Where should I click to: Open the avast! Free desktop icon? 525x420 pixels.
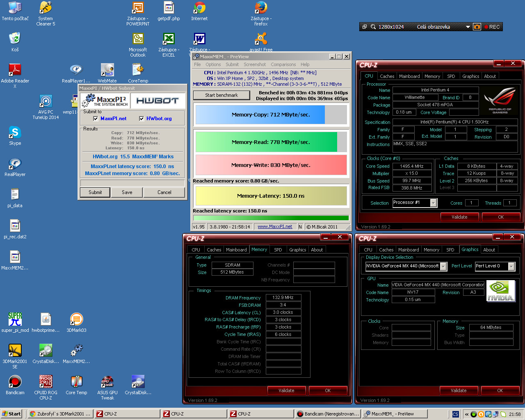pyautogui.click(x=261, y=39)
